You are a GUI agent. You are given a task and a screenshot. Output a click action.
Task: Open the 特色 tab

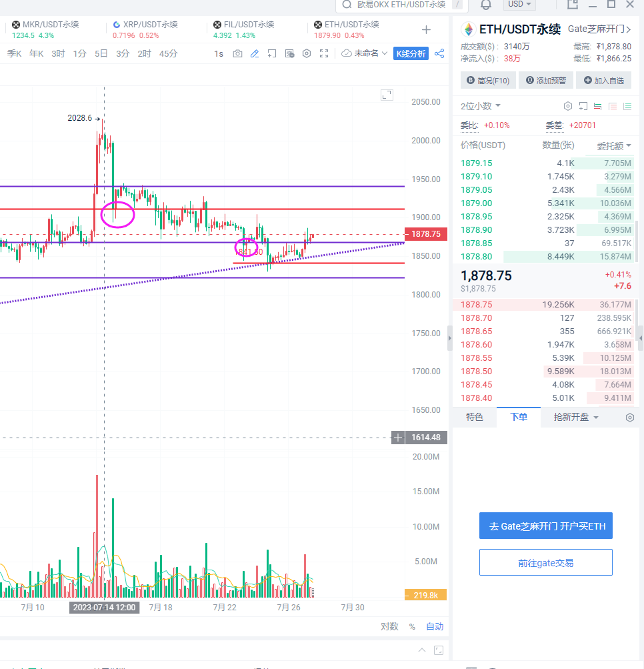point(474,418)
